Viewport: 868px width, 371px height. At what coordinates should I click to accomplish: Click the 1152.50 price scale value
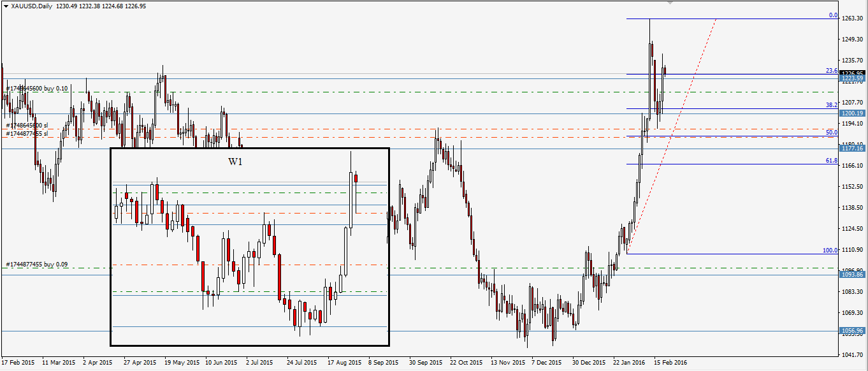click(x=853, y=187)
